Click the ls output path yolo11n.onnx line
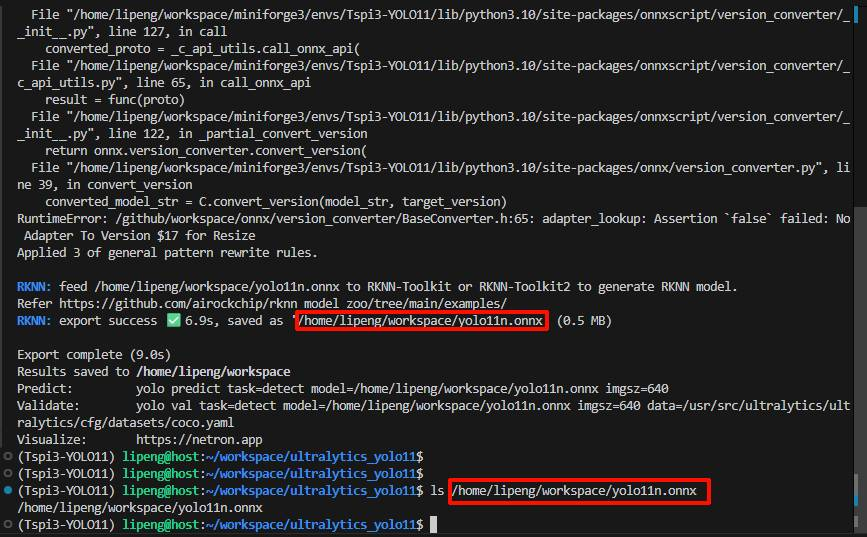The image size is (867, 537). (x=140, y=508)
